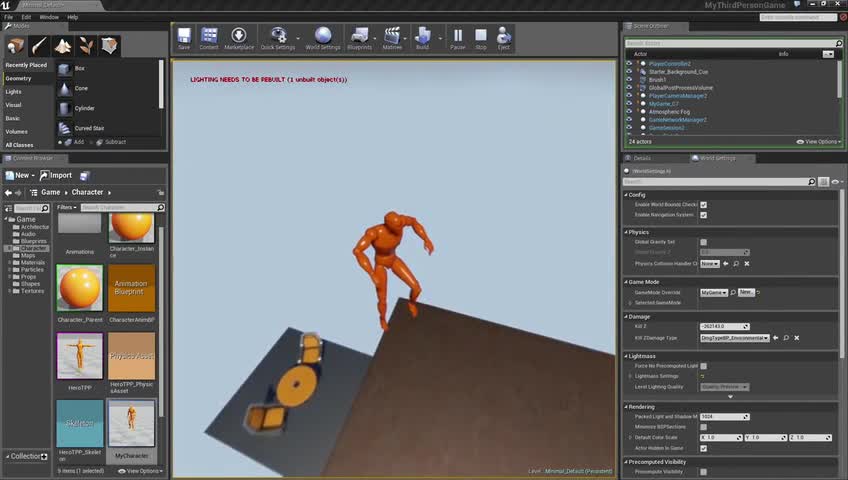Browse to MyGame in Game Mode section
Screen dimensions: 848x480
pyautogui.click(x=733, y=292)
